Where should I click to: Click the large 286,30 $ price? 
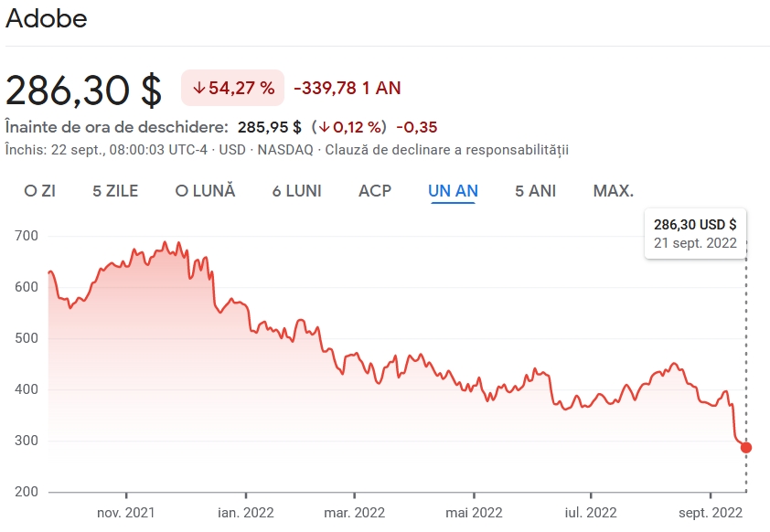(x=84, y=90)
